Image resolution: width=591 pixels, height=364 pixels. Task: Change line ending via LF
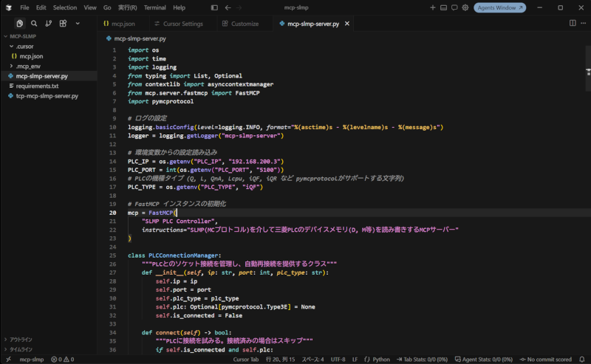pos(355,360)
